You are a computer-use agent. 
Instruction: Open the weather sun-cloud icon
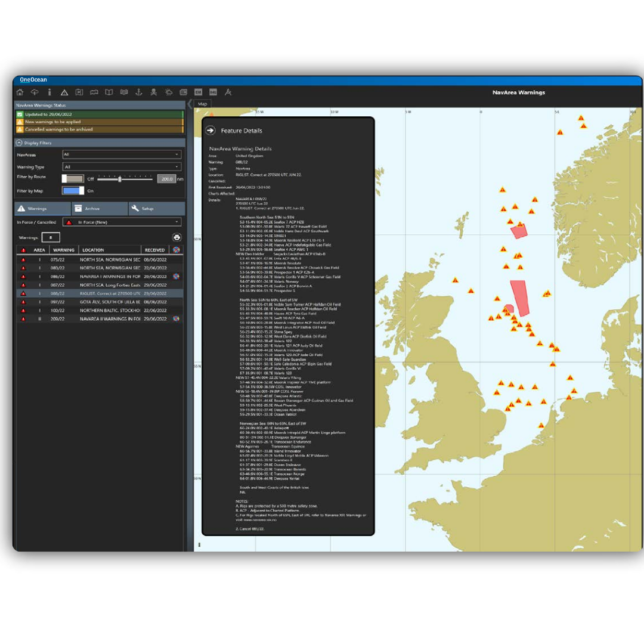[168, 92]
